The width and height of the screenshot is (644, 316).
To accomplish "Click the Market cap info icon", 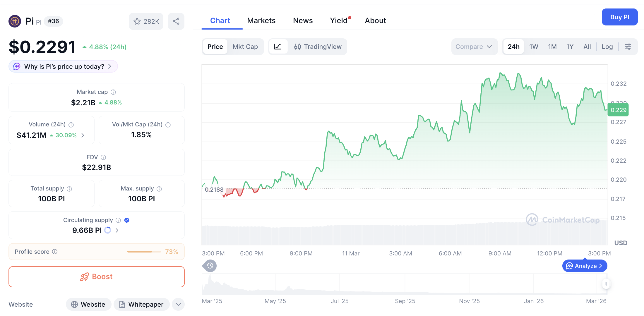I will (113, 92).
